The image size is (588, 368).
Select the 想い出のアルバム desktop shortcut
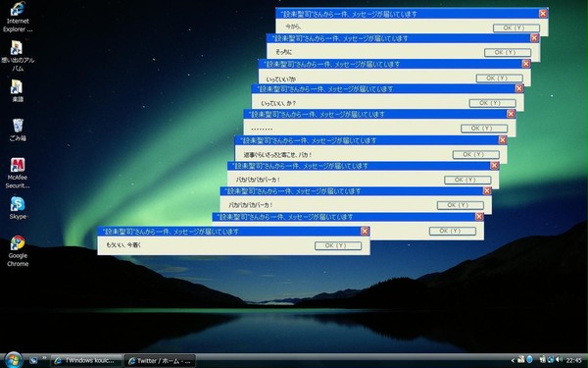pos(18,56)
